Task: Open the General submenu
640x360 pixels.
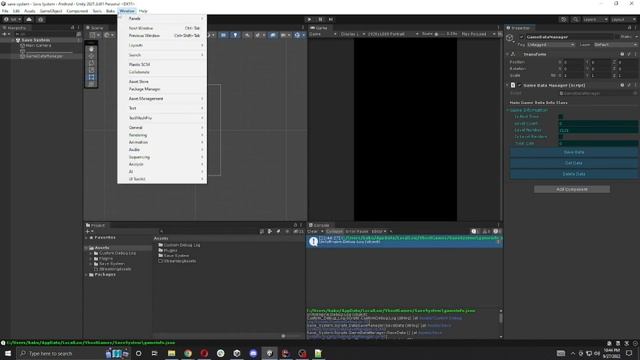Action: tap(162, 128)
